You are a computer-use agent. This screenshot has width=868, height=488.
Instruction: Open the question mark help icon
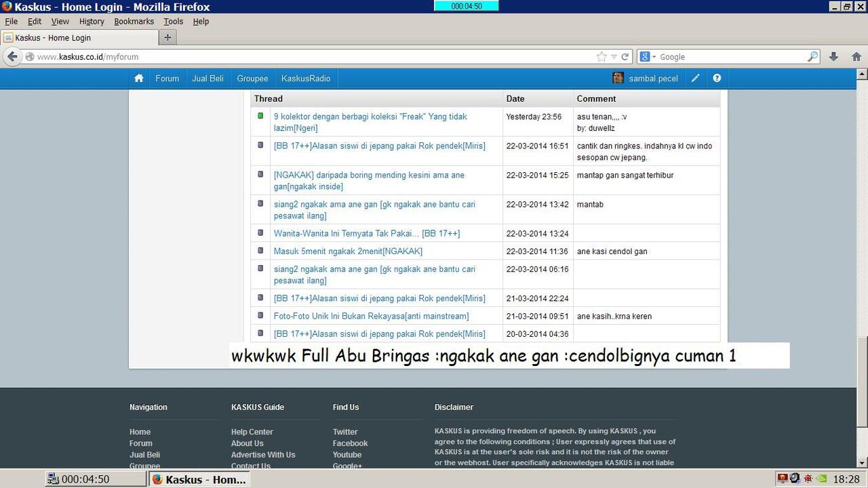pyautogui.click(x=717, y=78)
